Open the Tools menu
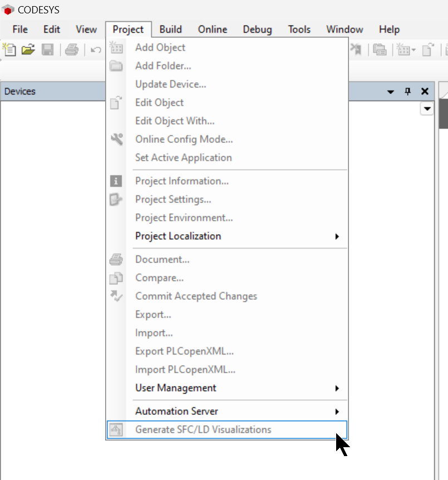The width and height of the screenshot is (448, 480). pos(299,29)
